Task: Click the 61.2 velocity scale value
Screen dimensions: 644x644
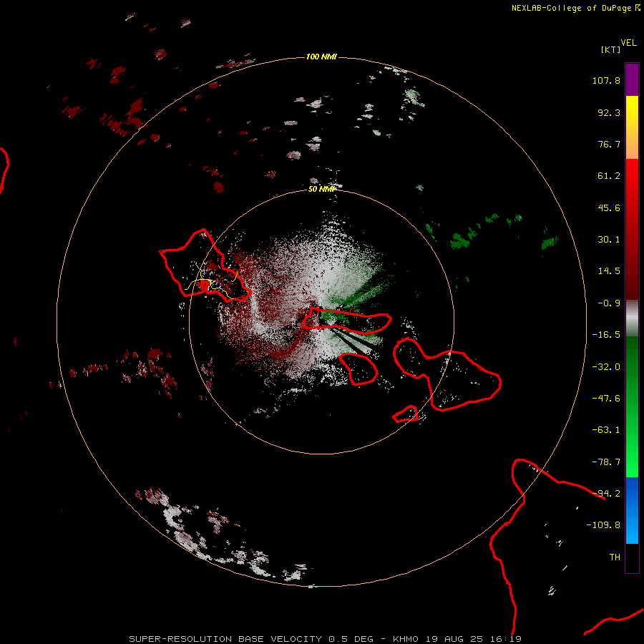Action: pos(609,176)
